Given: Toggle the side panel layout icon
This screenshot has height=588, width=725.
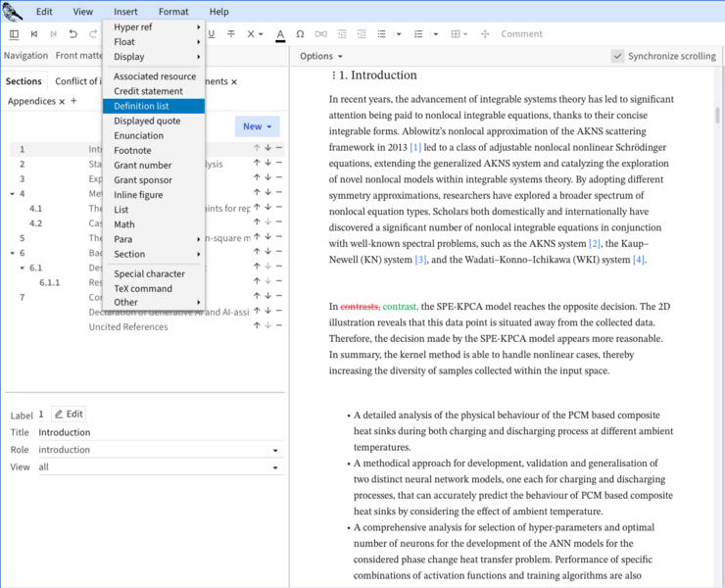Looking at the screenshot, I should 15,33.
